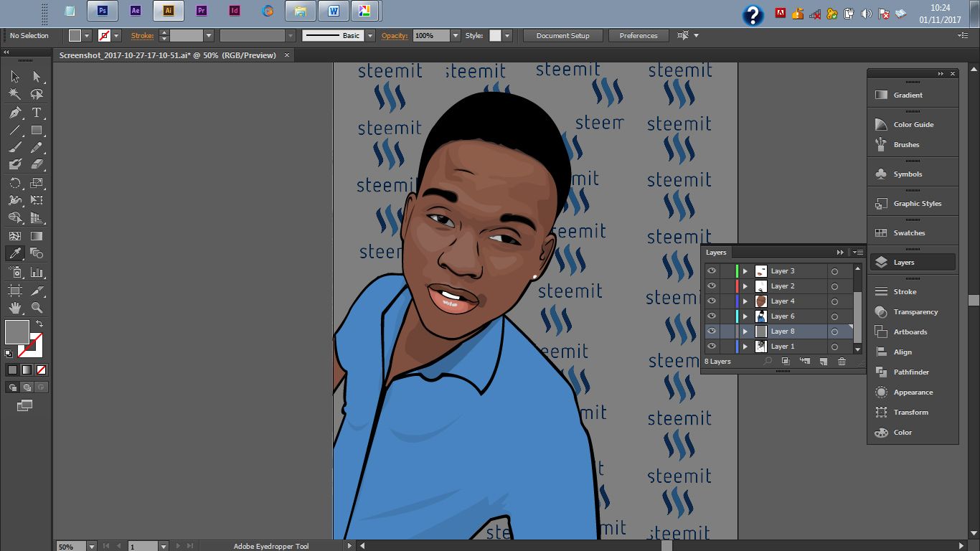The image size is (980, 551).
Task: Open the brush definition Basic dropdown
Action: pyautogui.click(x=370, y=36)
